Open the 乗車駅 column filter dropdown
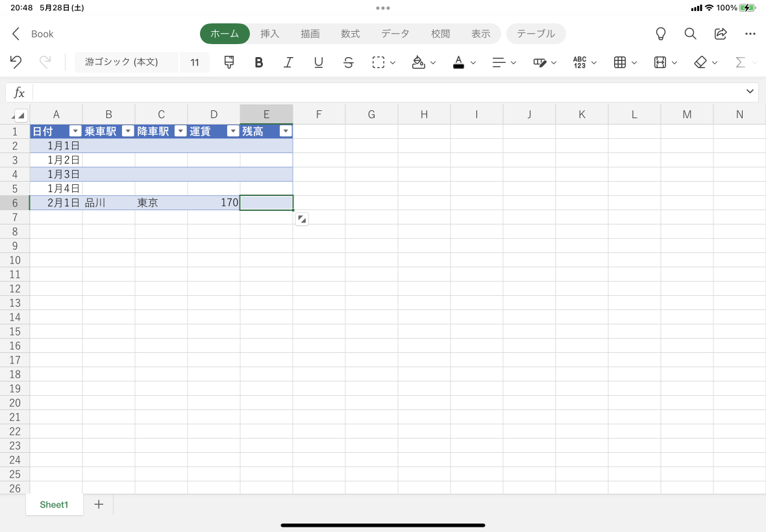 pos(127,131)
